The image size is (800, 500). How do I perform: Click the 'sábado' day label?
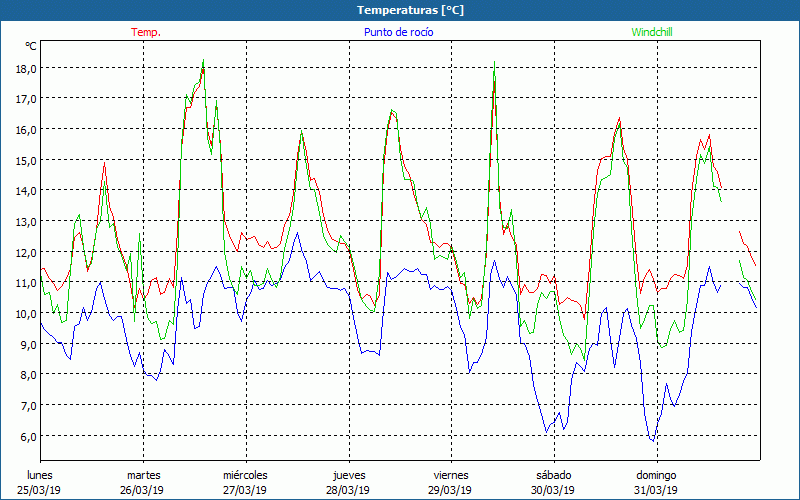point(554,475)
